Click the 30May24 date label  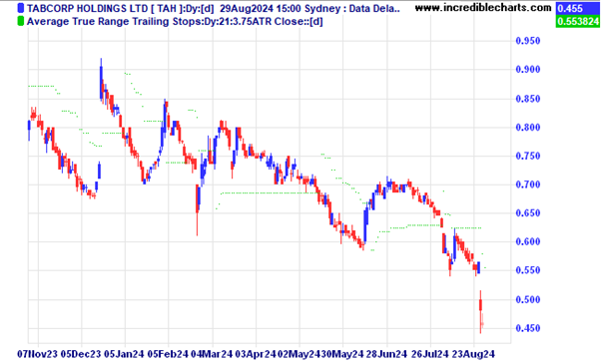click(341, 354)
